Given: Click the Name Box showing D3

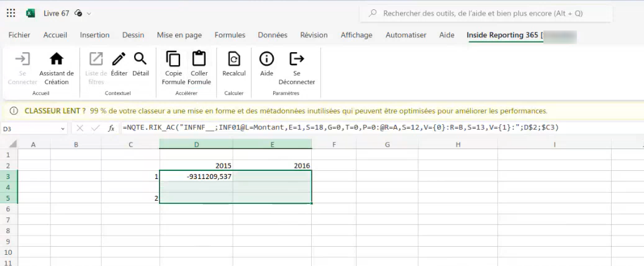Looking at the screenshot, I should point(30,129).
